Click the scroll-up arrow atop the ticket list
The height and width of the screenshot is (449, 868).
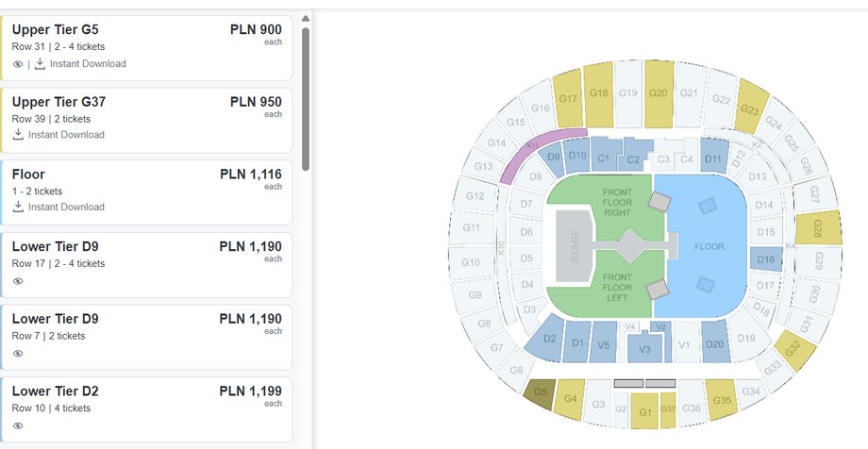coord(306,19)
